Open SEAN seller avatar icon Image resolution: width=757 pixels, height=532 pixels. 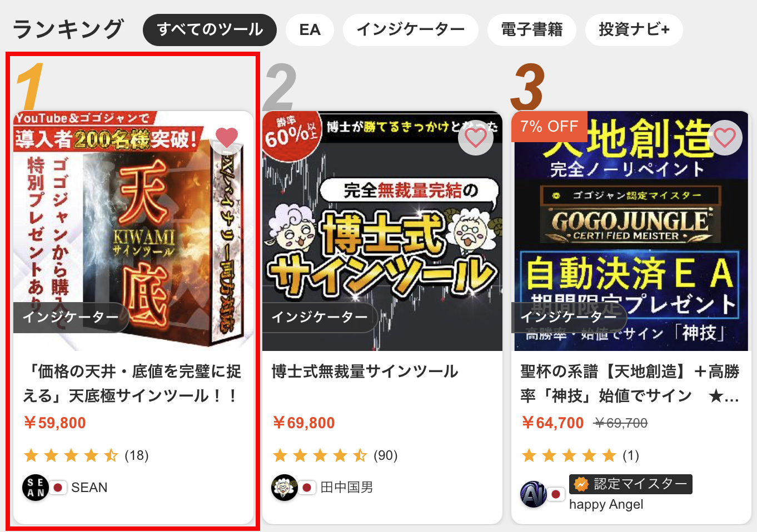tap(36, 488)
